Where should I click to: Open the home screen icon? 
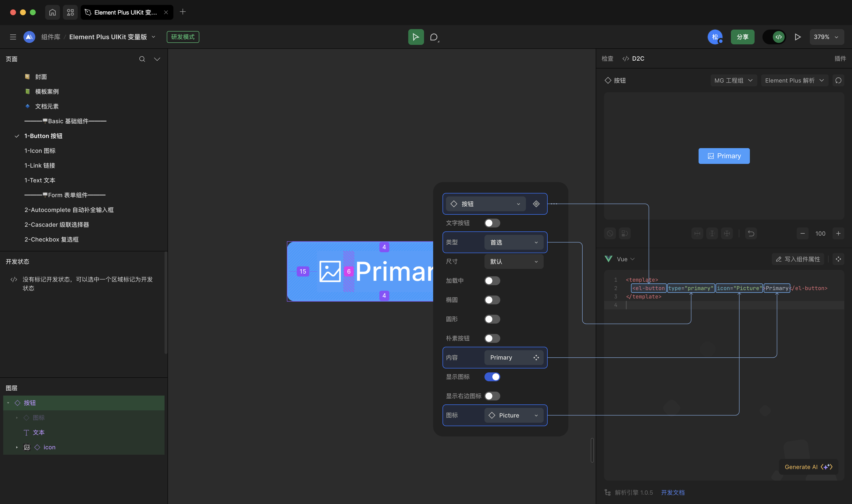(52, 12)
